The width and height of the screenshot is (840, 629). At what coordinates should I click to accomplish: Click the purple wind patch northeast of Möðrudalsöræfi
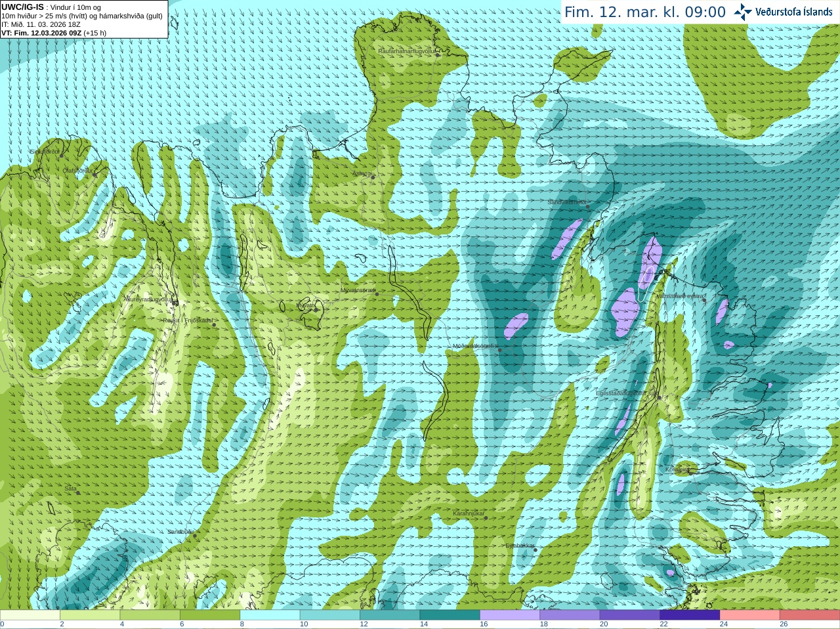516,326
